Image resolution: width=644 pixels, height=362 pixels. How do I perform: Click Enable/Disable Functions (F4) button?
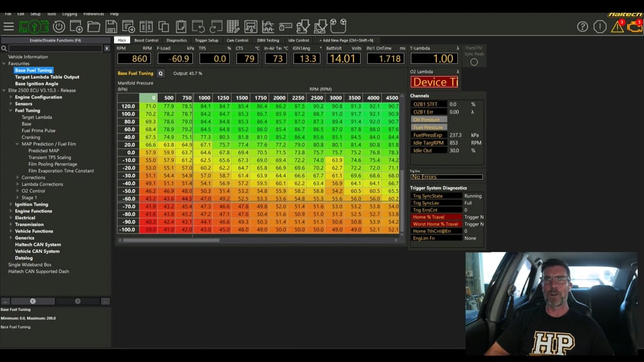pos(55,40)
